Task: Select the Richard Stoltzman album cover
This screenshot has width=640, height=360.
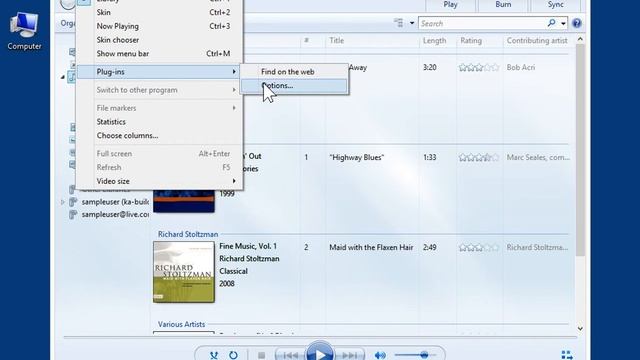Action: click(x=184, y=272)
